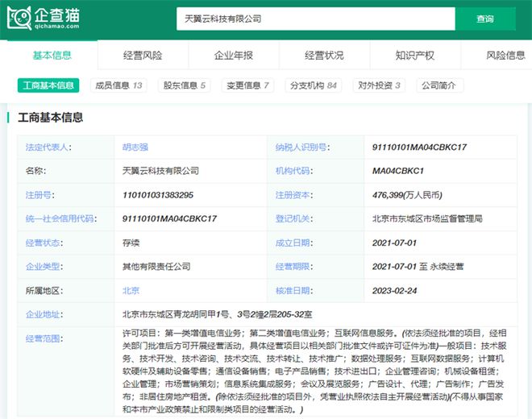The height and width of the screenshot is (419, 532).
Task: Click the 成立日期 label link
Action: (x=293, y=243)
